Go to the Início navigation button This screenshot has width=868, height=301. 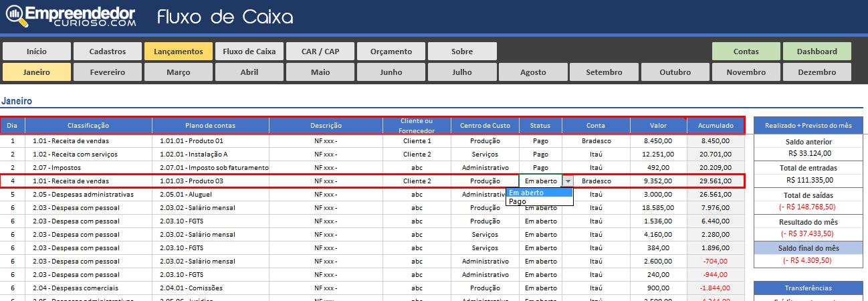tap(37, 52)
